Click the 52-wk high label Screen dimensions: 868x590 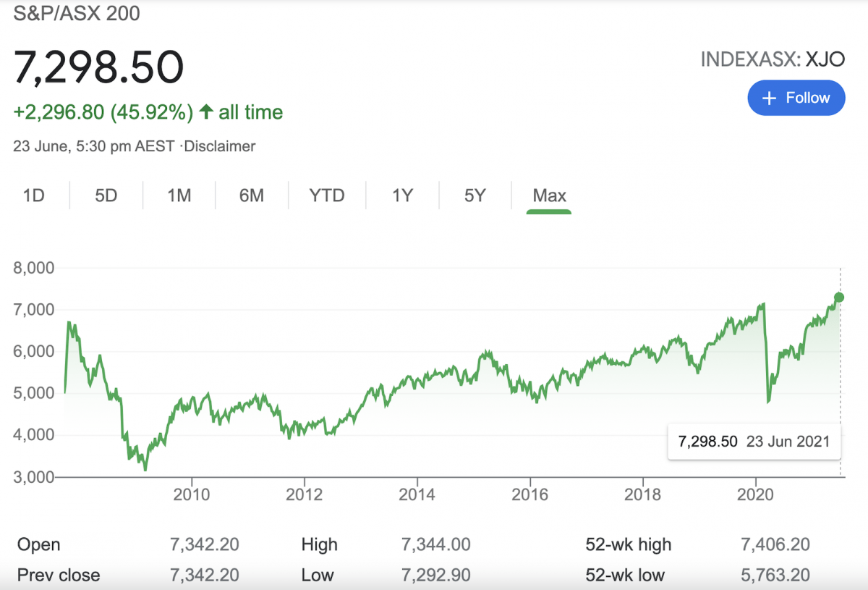tap(629, 545)
